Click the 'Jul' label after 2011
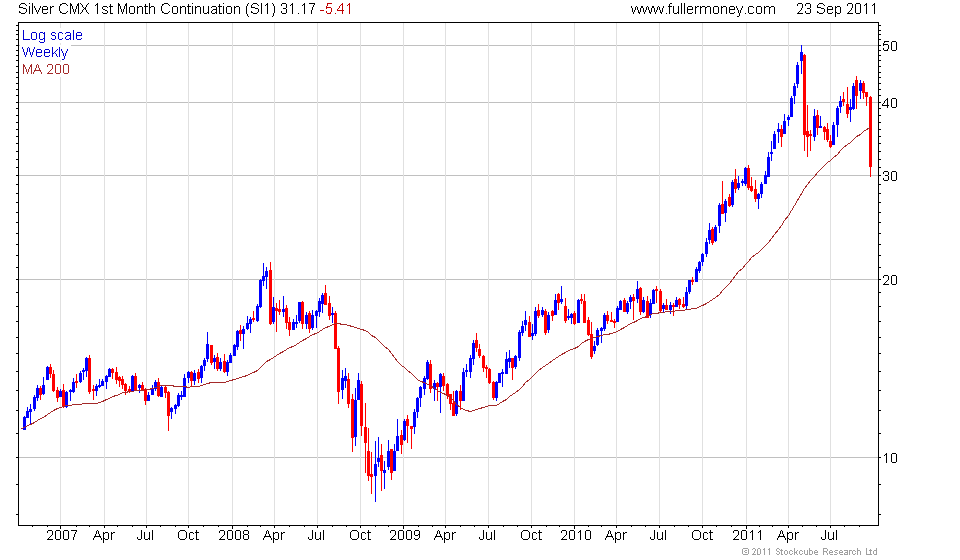 pos(829,536)
